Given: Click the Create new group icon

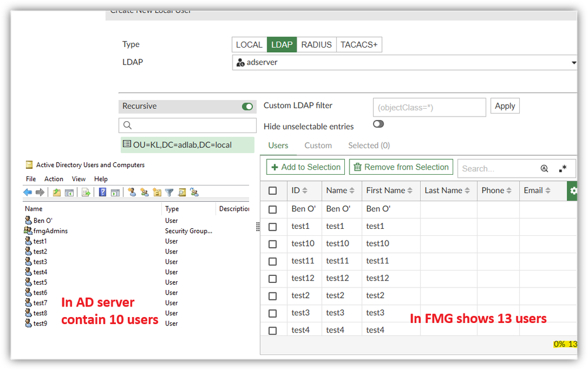Looking at the screenshot, I should click(x=144, y=192).
